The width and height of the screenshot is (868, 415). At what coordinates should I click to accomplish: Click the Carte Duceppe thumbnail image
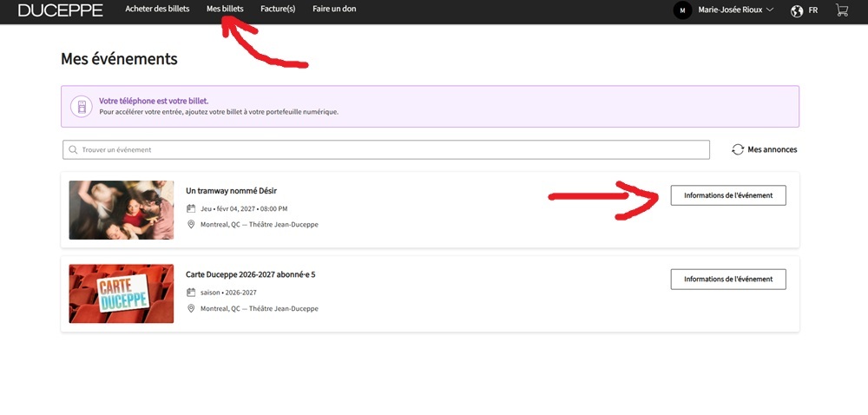tap(122, 293)
